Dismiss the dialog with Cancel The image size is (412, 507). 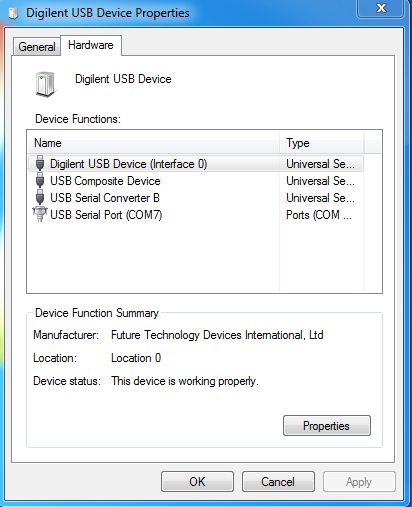coord(278,482)
